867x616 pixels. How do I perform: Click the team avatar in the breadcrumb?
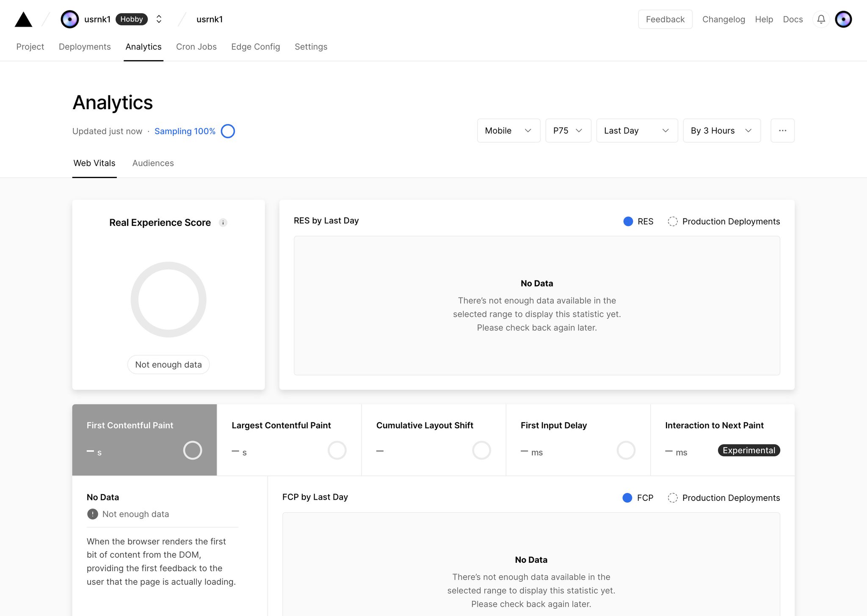point(69,19)
